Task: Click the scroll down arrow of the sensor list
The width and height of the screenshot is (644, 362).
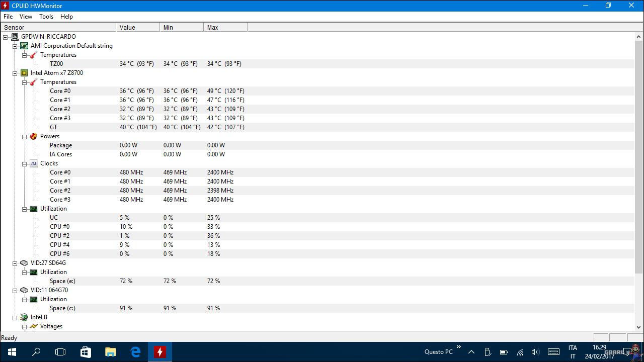Action: 639,327
